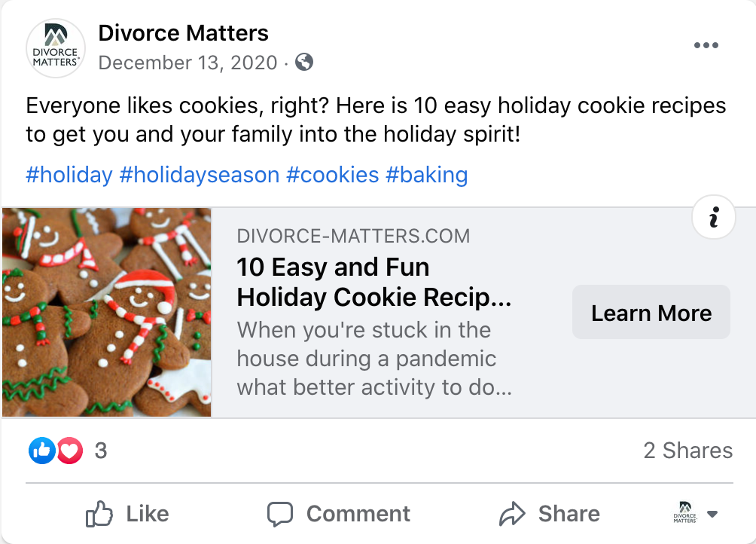Follow the #holidayseason hashtag link

point(200,176)
